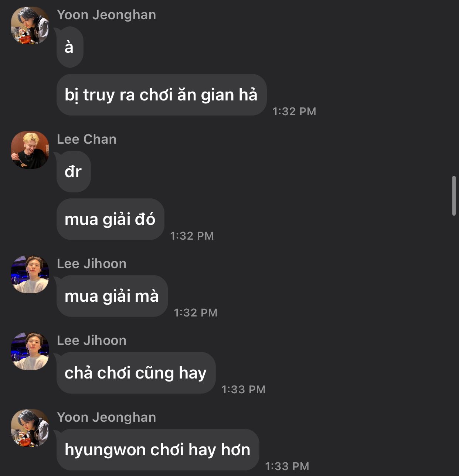Select message 'bị truy ra chơi ăn gian hả'
The image size is (459, 476).
[161, 95]
